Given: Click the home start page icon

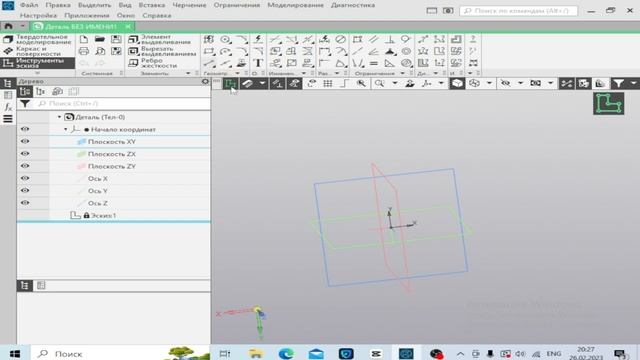Looking at the screenshot, I should point(8,26).
